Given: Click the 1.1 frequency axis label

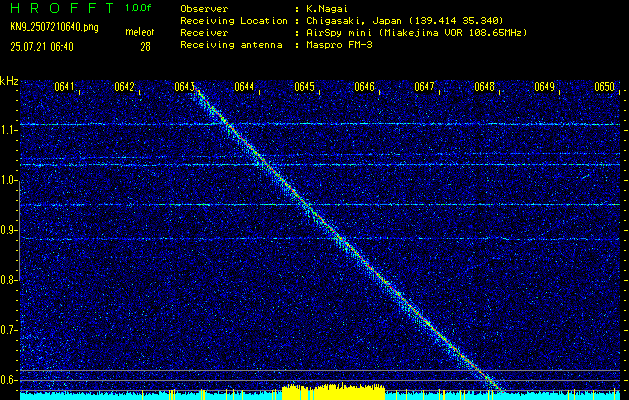Looking at the screenshot, I should [x=8, y=131].
